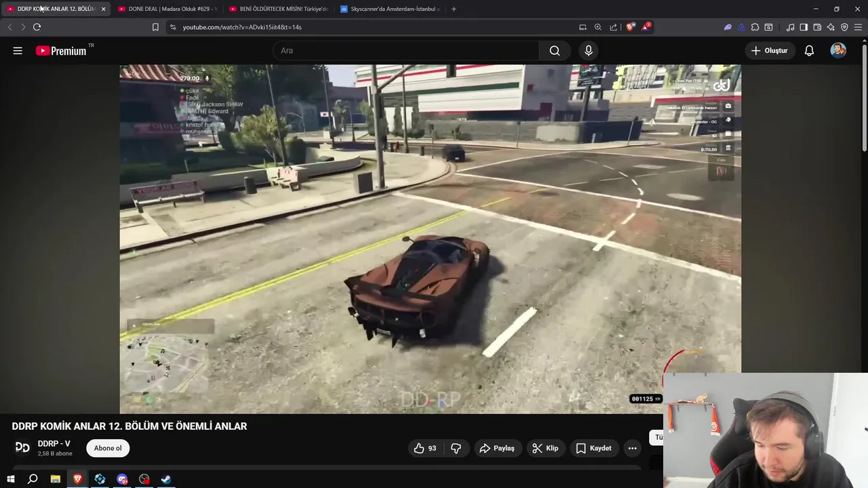This screenshot has height=488, width=868.
Task: Save the video with Kaydet
Action: point(593,448)
